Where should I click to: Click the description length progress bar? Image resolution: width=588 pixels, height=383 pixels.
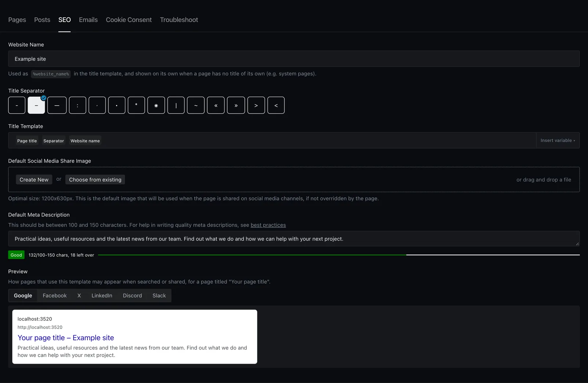click(339, 255)
